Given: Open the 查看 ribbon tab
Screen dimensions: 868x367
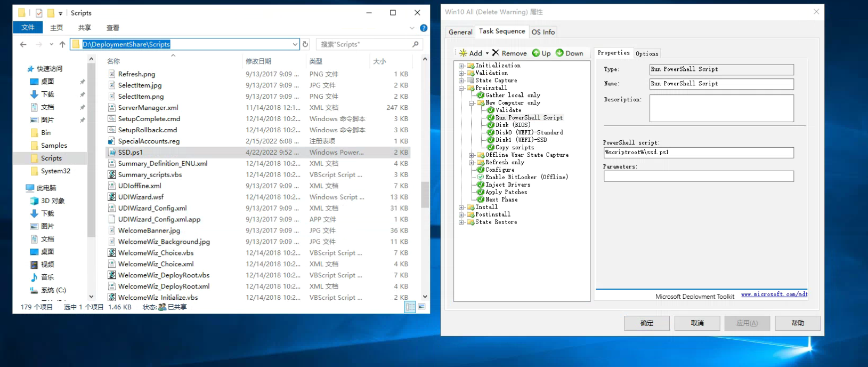Looking at the screenshot, I should 112,28.
